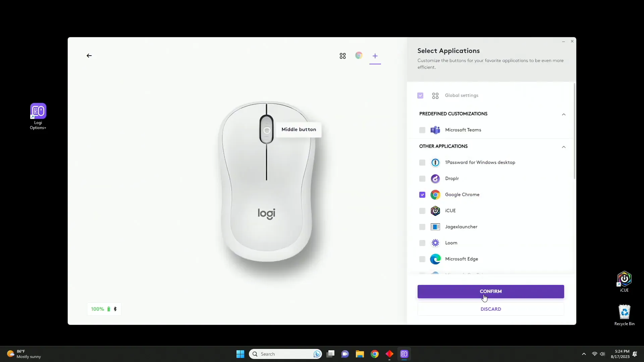Discard the application selection
The height and width of the screenshot is (362, 644).
tap(491, 309)
